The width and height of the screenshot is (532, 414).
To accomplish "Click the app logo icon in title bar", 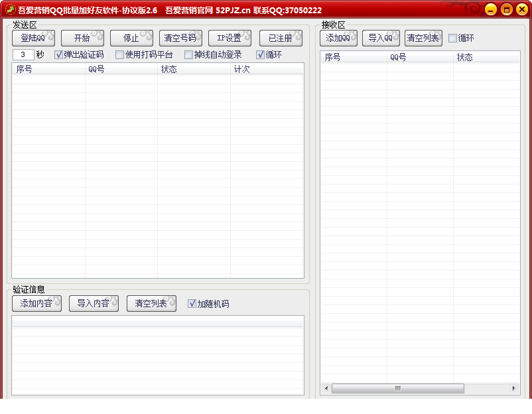I will pos(10,10).
